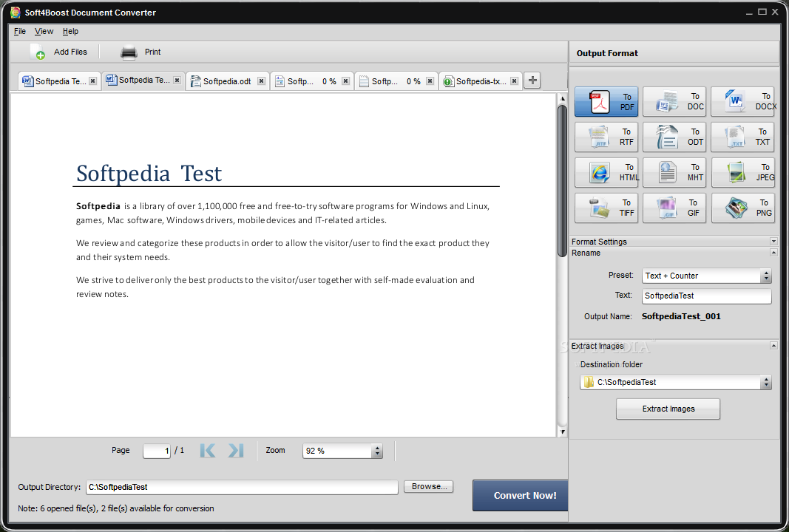Screen dimensions: 789x532
Task: Click the Add Files label
Action: [70, 52]
